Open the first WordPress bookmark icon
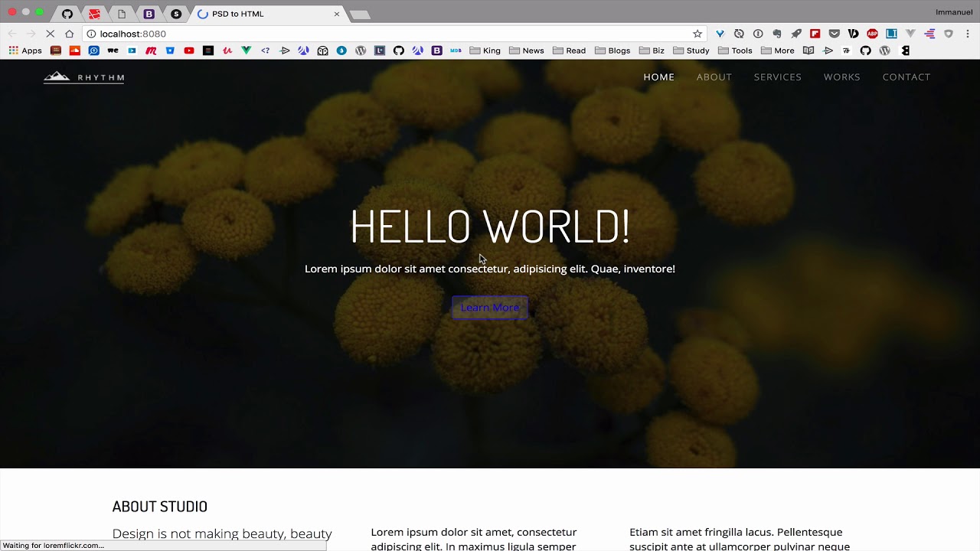The width and height of the screenshot is (980, 551). click(361, 51)
